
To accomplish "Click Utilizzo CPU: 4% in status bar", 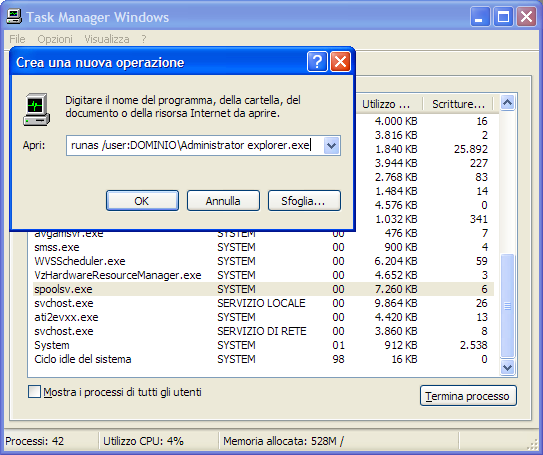I will click(x=143, y=441).
